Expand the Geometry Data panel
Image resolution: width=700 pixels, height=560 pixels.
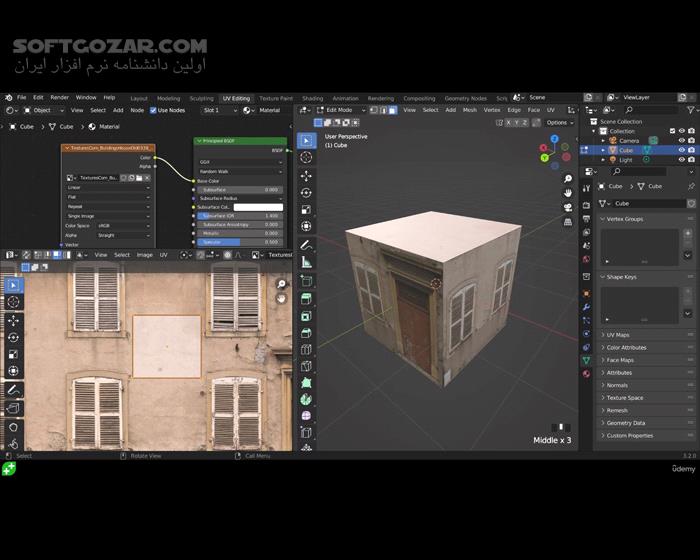click(625, 423)
